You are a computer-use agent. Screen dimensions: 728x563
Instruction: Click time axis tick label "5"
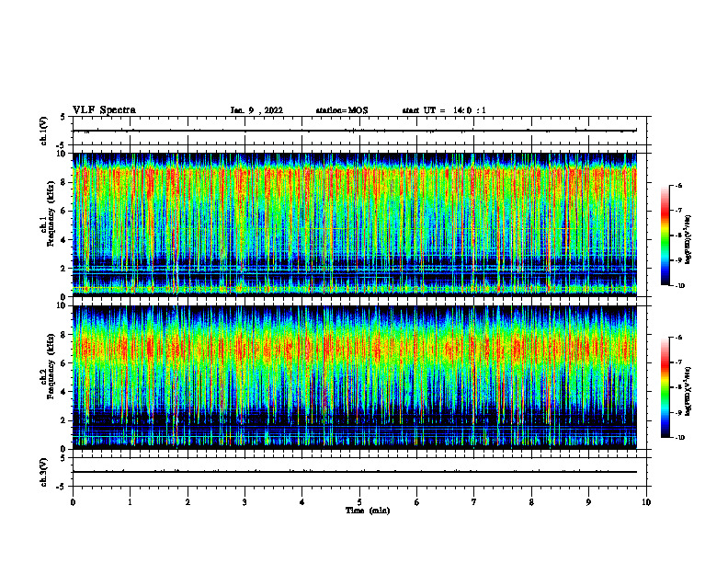click(359, 502)
